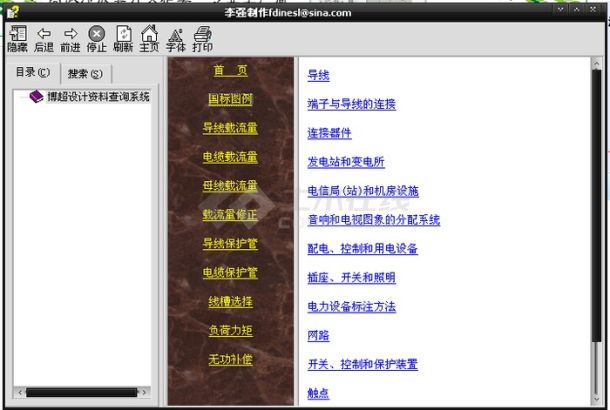Open the 发电站和变电所 link
This screenshot has height=410, width=610.
click(x=346, y=162)
